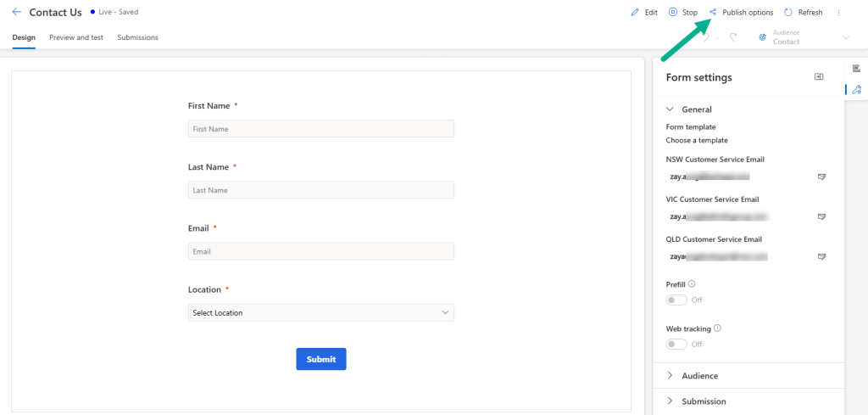Enable the Prefill toggle
The width and height of the screenshot is (868, 415).
(676, 300)
